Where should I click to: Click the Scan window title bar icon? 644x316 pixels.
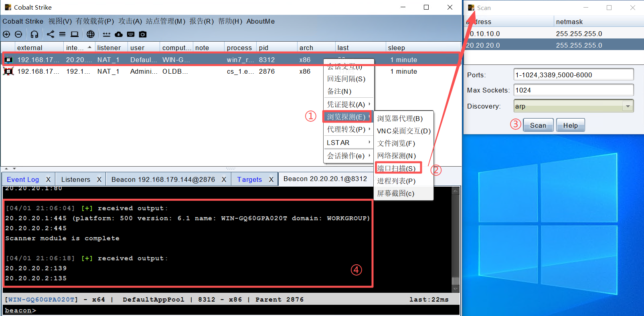[471, 8]
